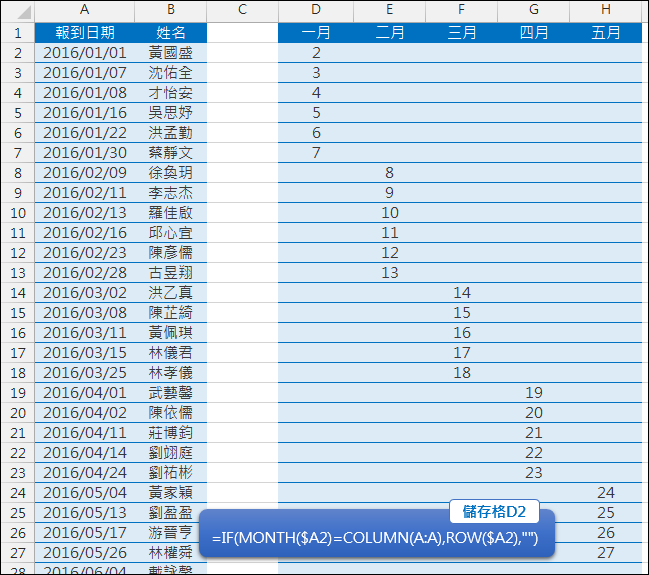Click name cell 黃佩琪
649x575 pixels.
171,333
